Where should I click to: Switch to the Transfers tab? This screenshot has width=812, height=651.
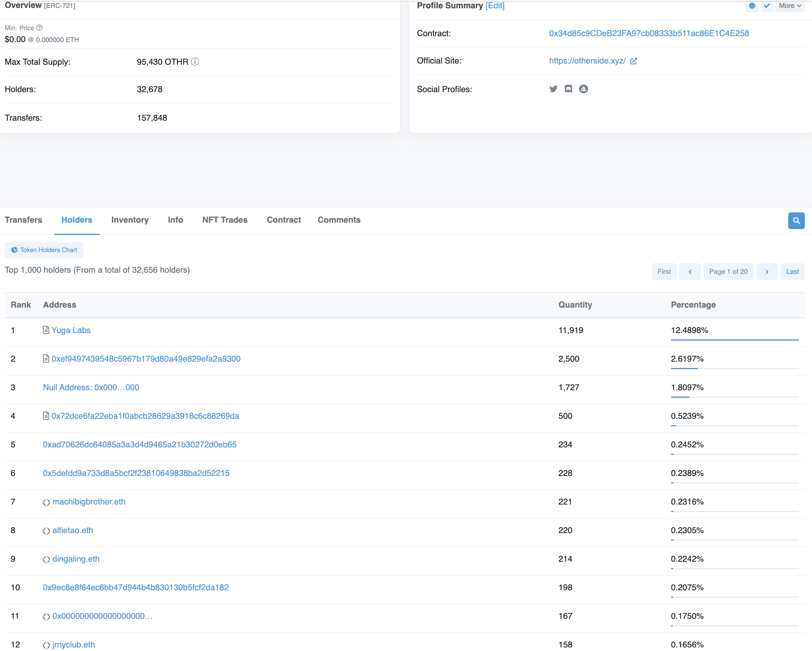23,220
